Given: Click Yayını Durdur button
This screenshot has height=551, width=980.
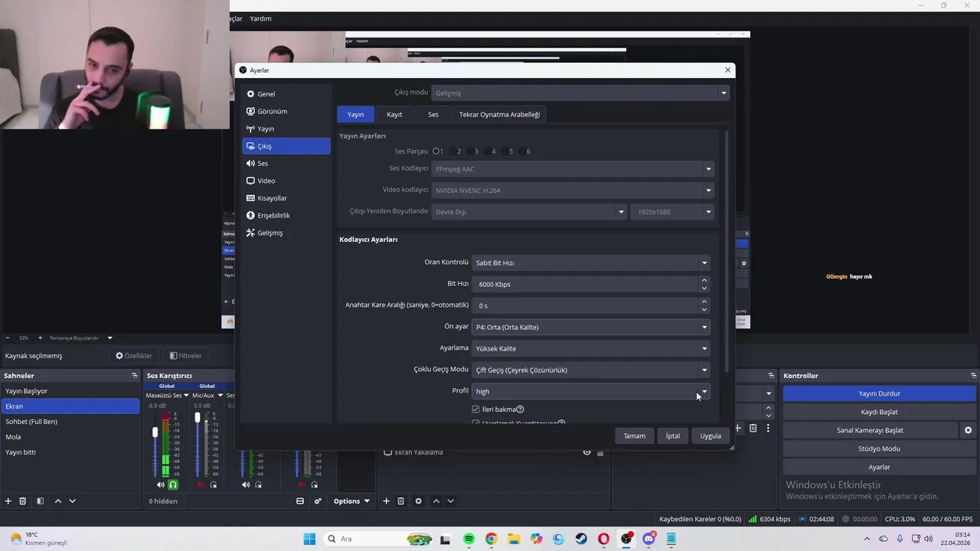Looking at the screenshot, I should tap(879, 393).
